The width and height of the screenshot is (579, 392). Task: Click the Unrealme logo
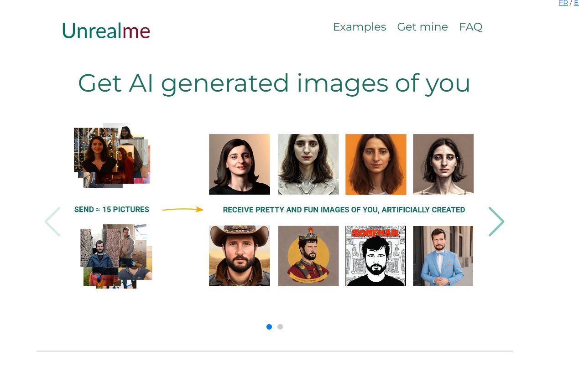pos(106,31)
